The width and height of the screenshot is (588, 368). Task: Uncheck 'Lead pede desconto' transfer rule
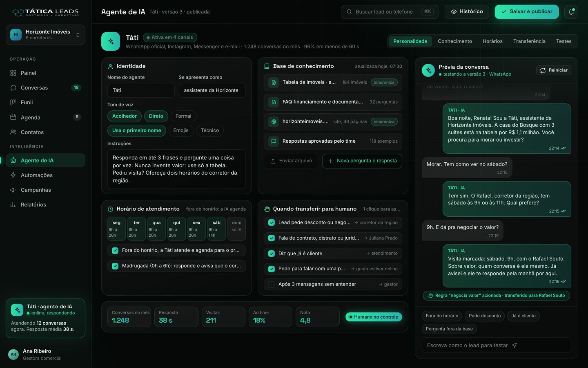click(x=272, y=222)
